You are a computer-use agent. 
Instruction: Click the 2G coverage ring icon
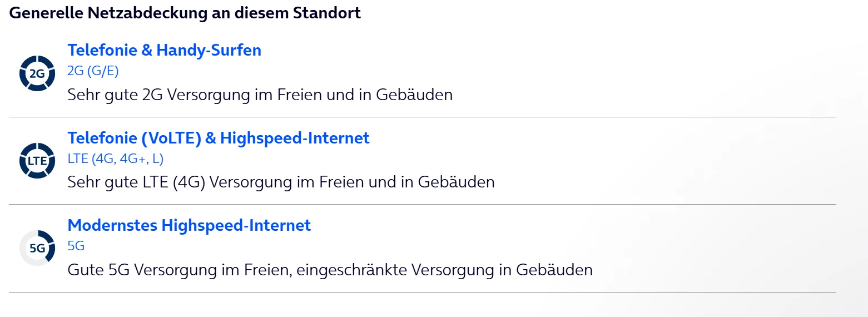(37, 73)
